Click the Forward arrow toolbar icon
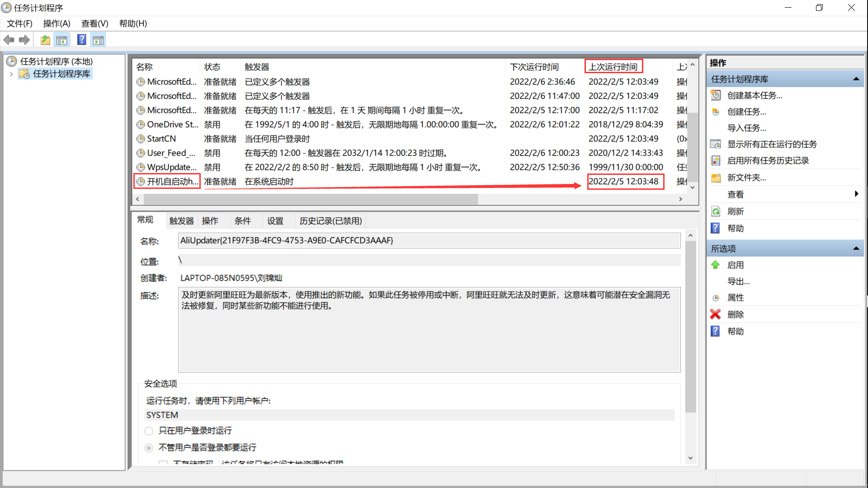Screen dimensions: 868x488 [x=24, y=40]
